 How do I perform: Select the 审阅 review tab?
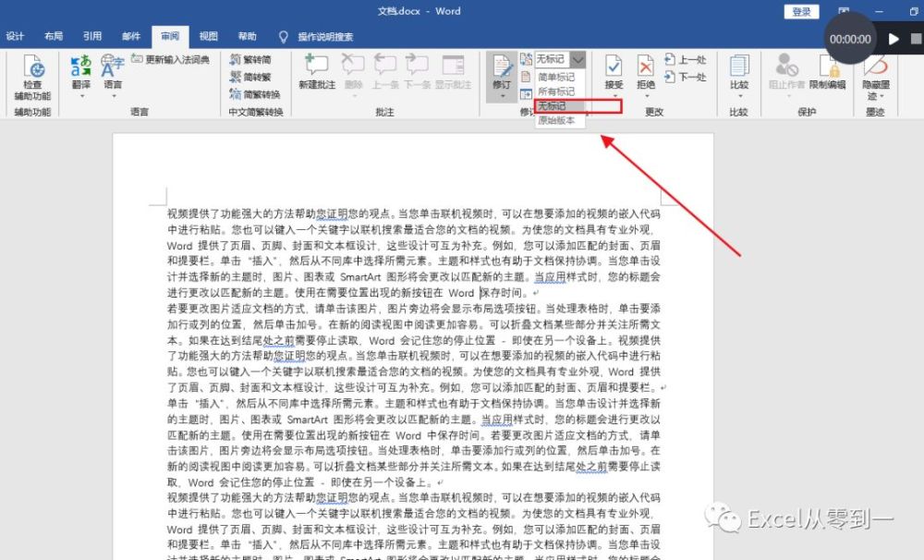coord(170,37)
